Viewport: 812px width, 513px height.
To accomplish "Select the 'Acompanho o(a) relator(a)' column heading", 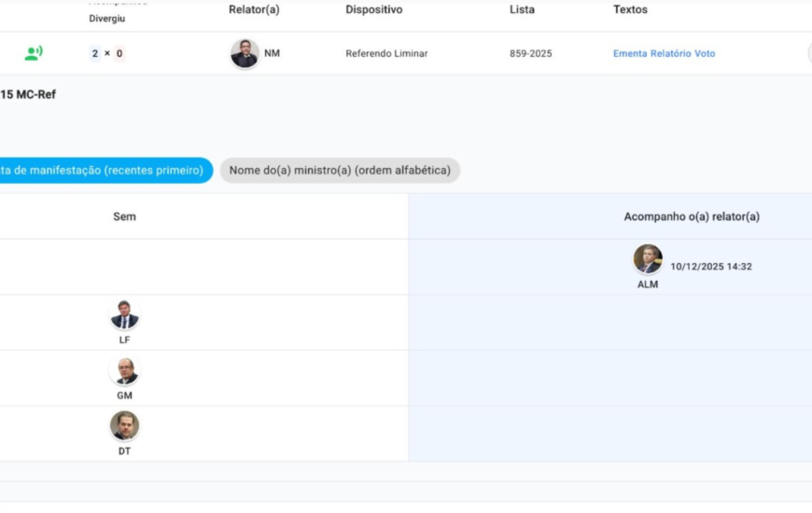I will pos(691,216).
